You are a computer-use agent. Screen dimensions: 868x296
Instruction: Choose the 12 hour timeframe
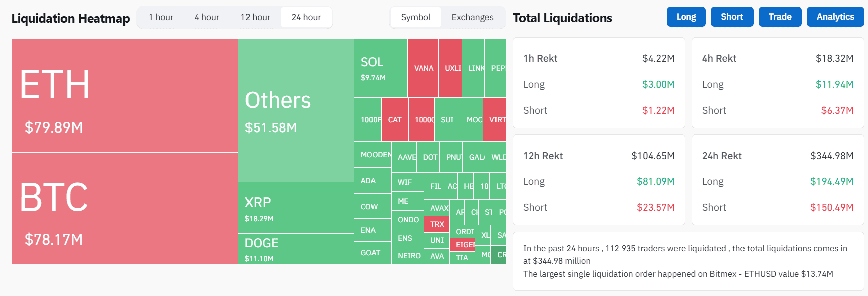coord(255,18)
